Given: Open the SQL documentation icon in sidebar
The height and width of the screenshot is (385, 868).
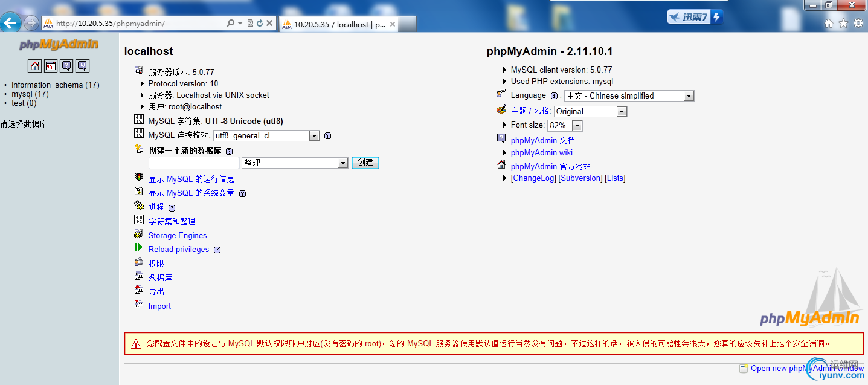Looking at the screenshot, I should tap(82, 66).
